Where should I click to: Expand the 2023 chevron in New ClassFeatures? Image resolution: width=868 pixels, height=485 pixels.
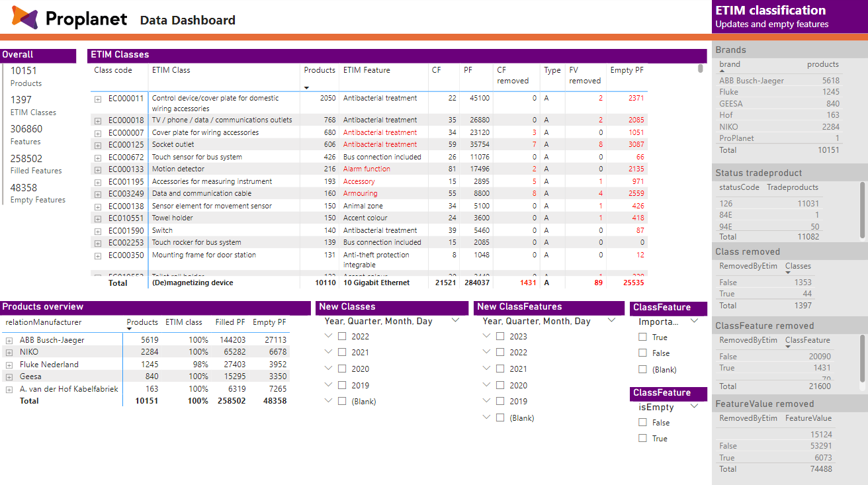point(486,335)
